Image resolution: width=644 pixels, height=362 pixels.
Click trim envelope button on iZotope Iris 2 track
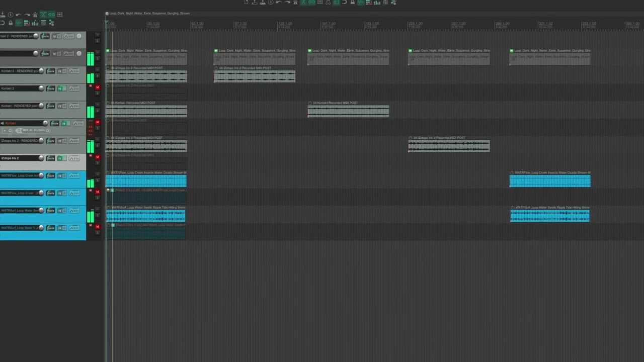click(74, 158)
